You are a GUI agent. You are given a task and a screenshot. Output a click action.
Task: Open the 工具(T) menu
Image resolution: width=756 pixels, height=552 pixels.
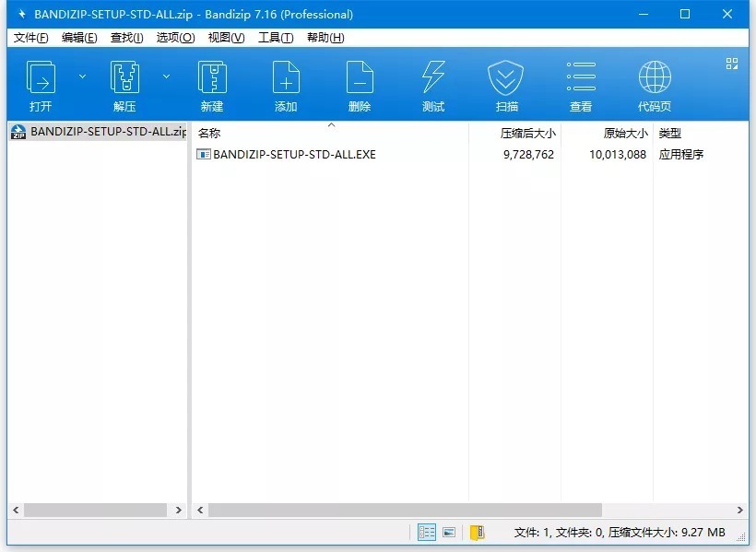point(276,38)
